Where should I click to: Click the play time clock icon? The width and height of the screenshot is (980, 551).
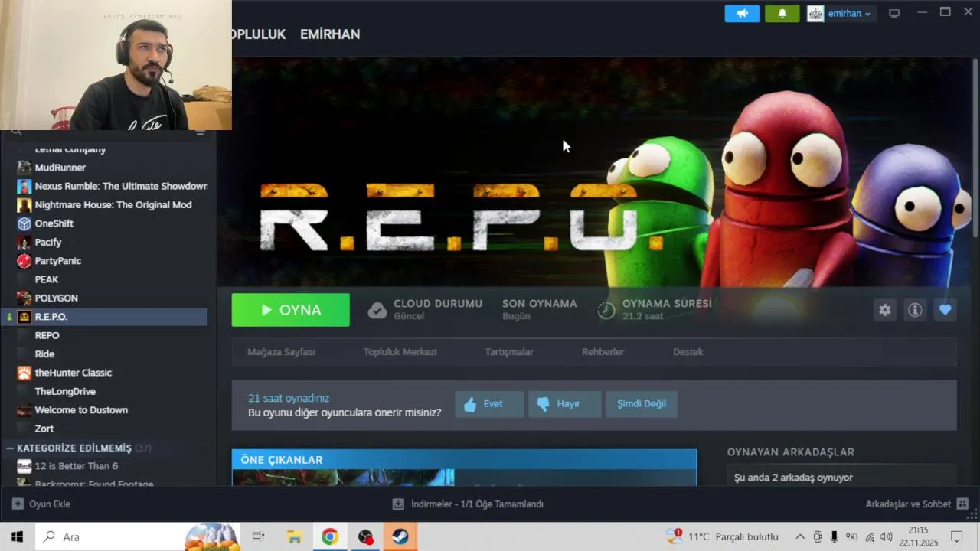[x=606, y=310]
